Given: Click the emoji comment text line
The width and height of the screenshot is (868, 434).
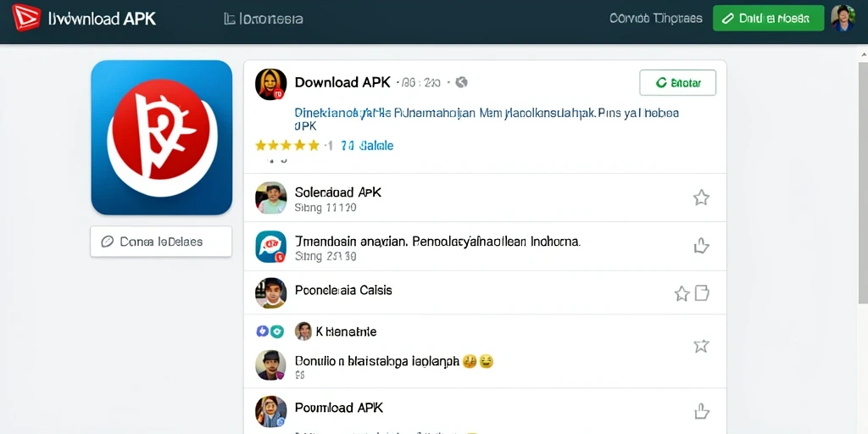Looking at the screenshot, I should point(394,361).
